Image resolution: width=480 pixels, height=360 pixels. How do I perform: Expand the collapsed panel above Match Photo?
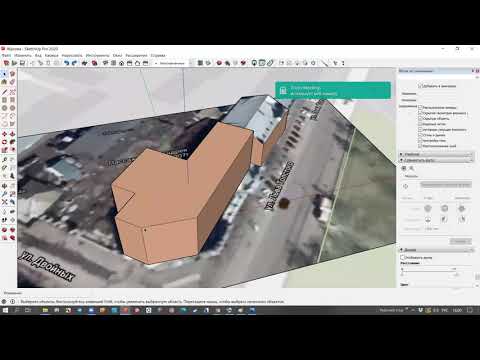436,154
